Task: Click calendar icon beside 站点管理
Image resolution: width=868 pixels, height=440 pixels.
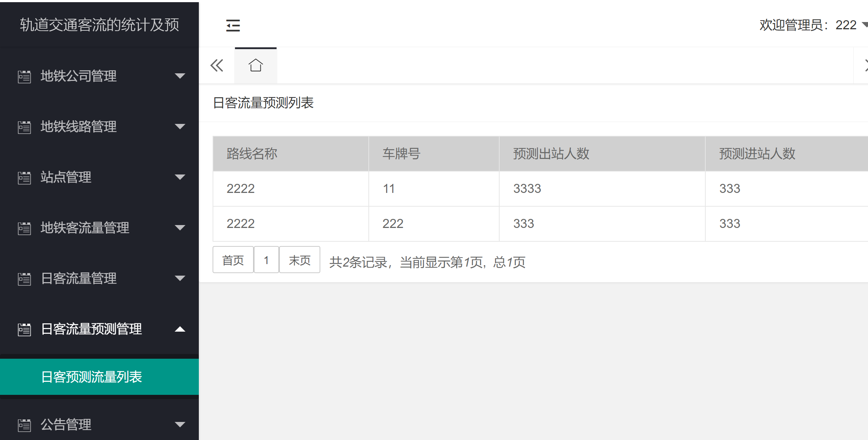Action: click(x=24, y=178)
